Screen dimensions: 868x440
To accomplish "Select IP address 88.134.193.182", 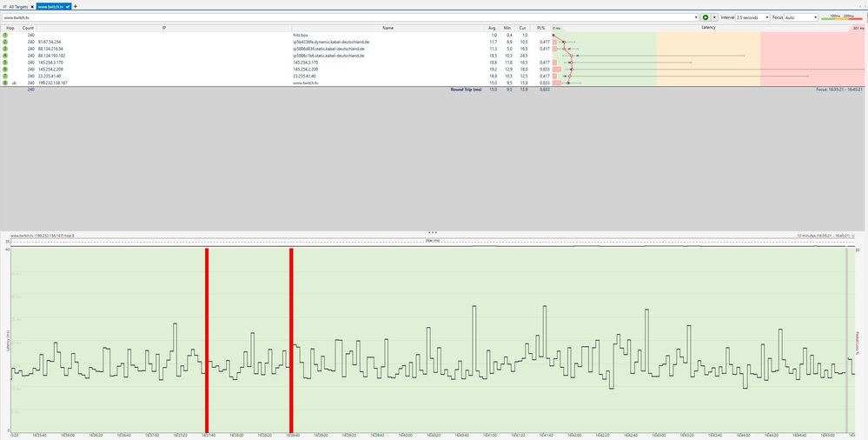I will coord(51,56).
